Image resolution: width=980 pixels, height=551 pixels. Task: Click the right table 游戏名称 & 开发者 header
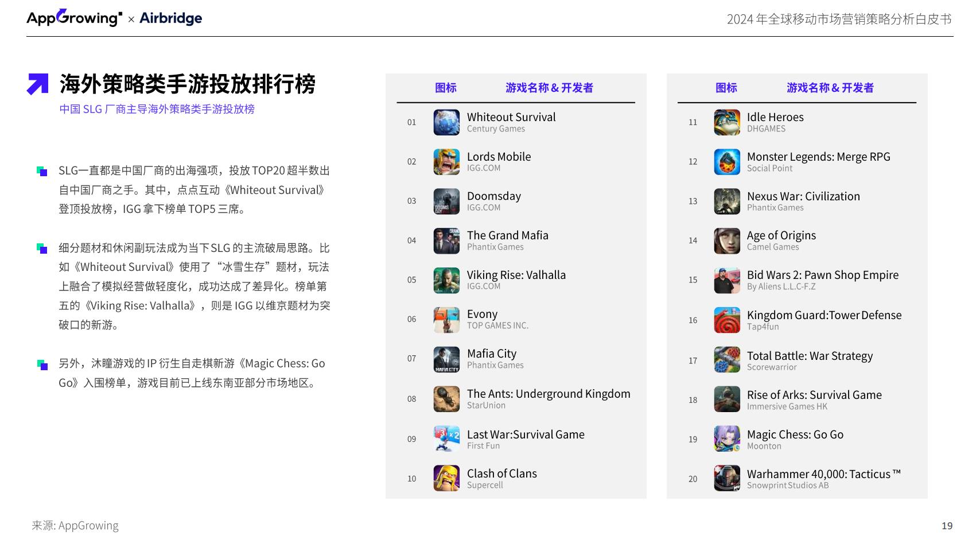[x=830, y=88]
